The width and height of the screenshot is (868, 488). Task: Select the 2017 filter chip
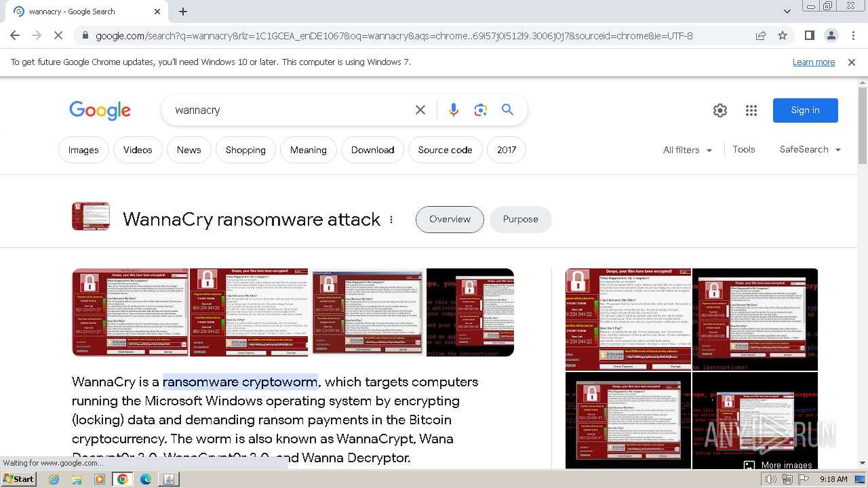(507, 150)
